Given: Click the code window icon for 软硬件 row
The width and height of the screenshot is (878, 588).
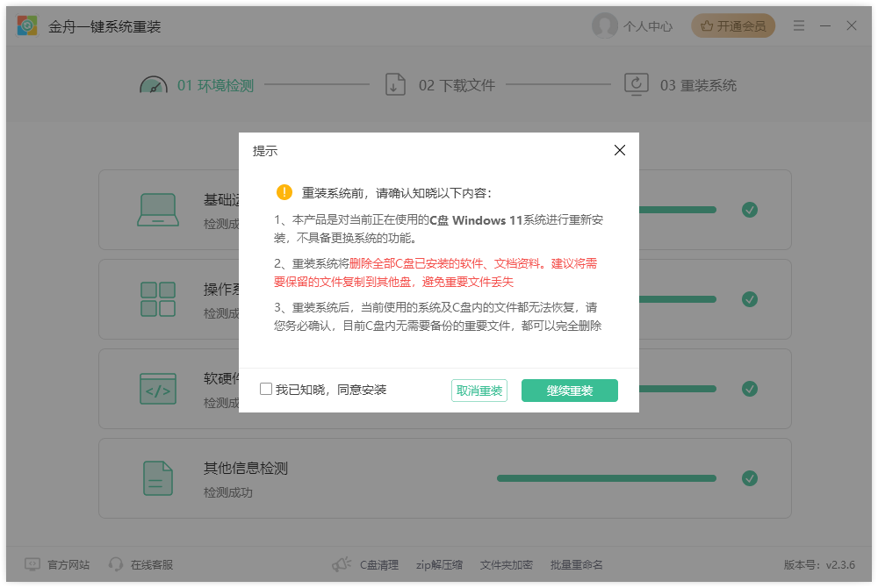Looking at the screenshot, I should [158, 389].
